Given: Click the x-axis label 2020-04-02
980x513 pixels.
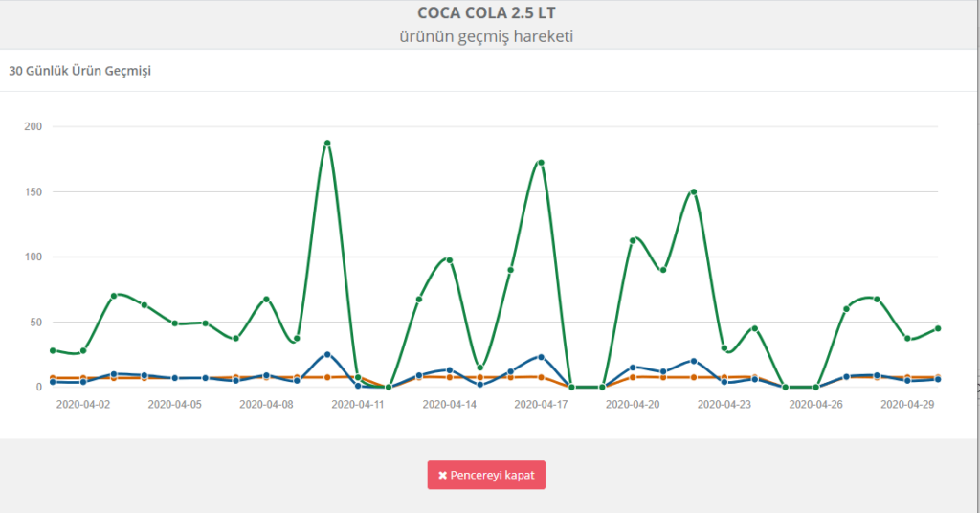Looking at the screenshot, I should point(83,404).
